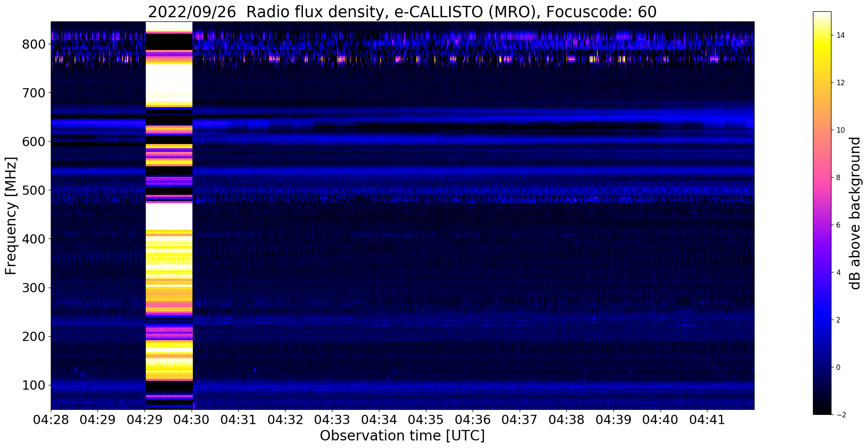Click the colorbar tick label −2

point(841,415)
